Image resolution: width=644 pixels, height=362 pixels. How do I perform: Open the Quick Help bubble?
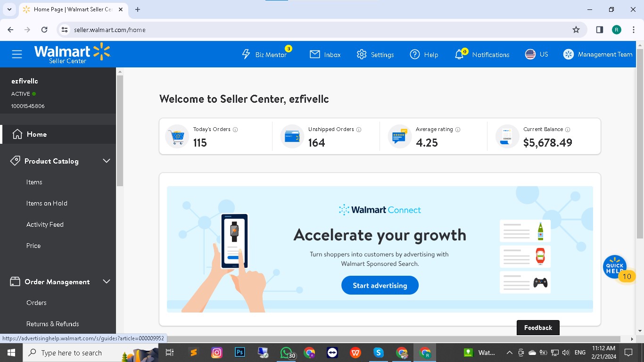[x=615, y=267]
